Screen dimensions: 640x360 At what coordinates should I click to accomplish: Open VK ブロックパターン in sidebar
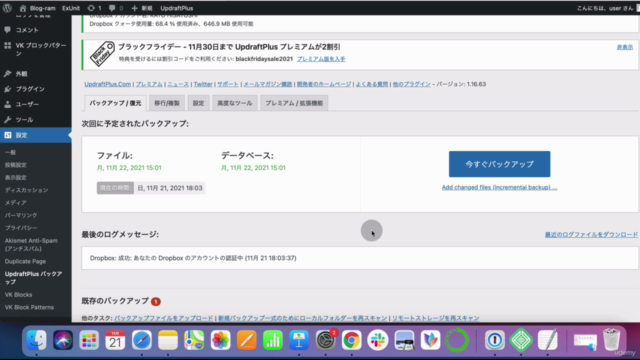pyautogui.click(x=36, y=49)
